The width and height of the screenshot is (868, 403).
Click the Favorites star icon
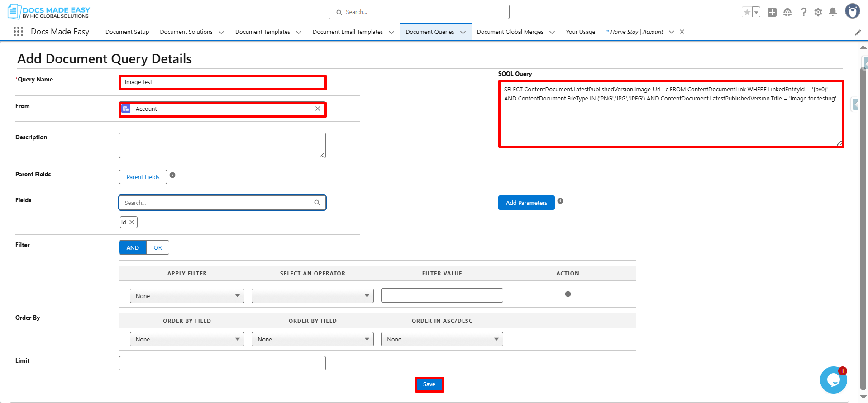pos(747,12)
